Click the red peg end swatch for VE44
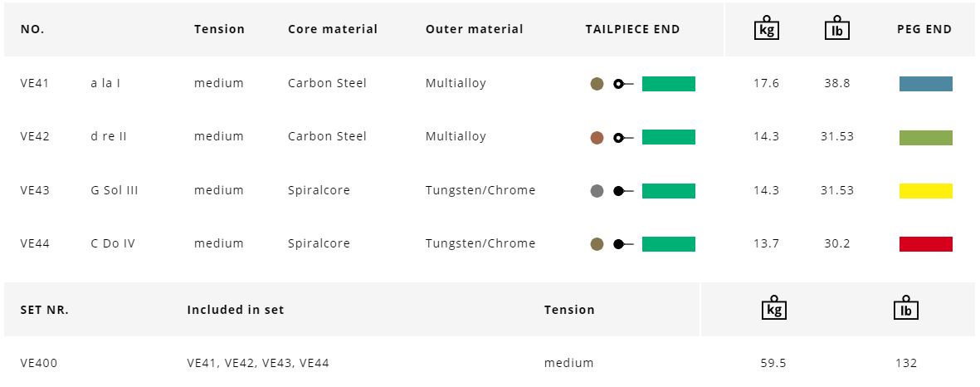 (x=925, y=244)
